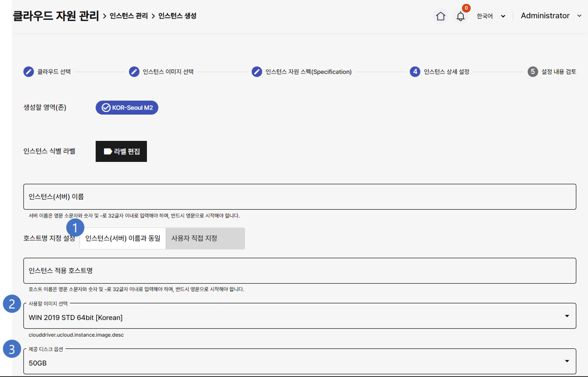Click pencil icon for 클라우드 선택 step
The width and height of the screenshot is (588, 377).
pyautogui.click(x=29, y=72)
